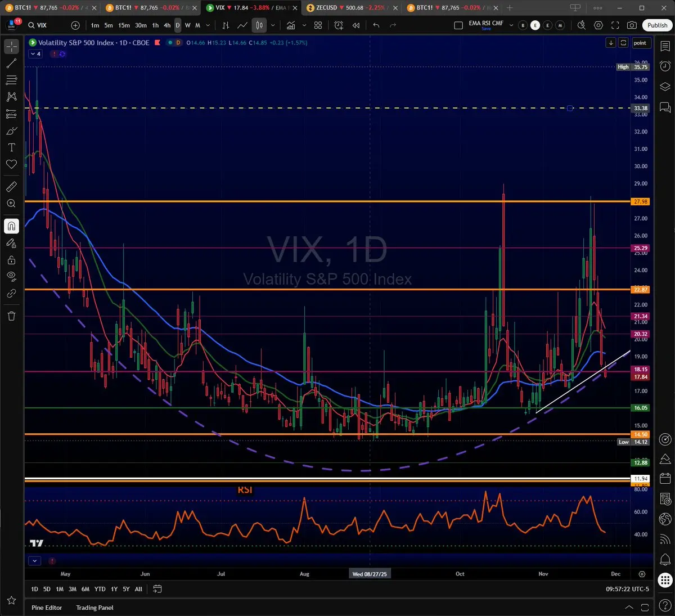
Task: Open price scale settings gear at bottom
Action: (x=642, y=574)
